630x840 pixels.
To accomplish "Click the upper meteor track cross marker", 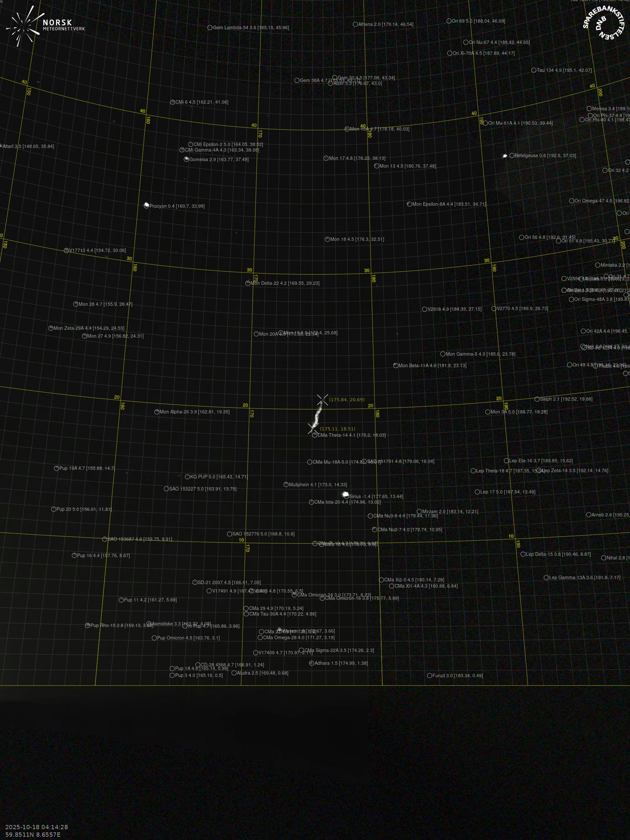I will (323, 400).
